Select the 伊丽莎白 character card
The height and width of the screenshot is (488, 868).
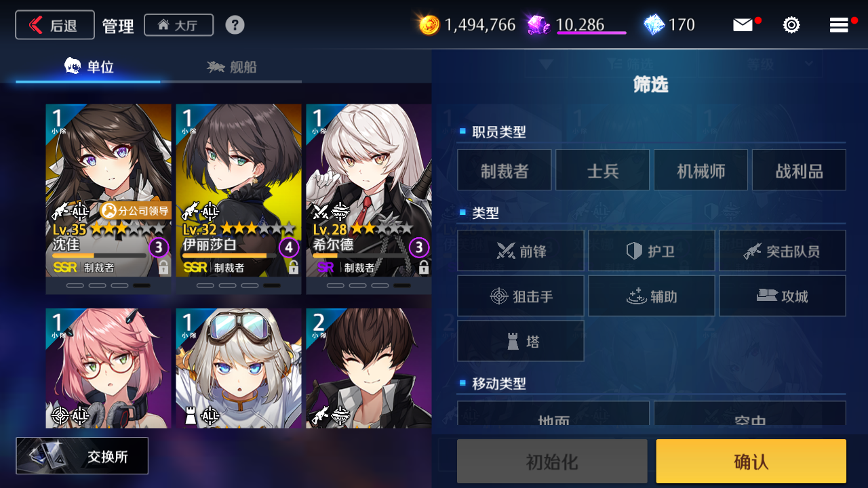tap(239, 199)
